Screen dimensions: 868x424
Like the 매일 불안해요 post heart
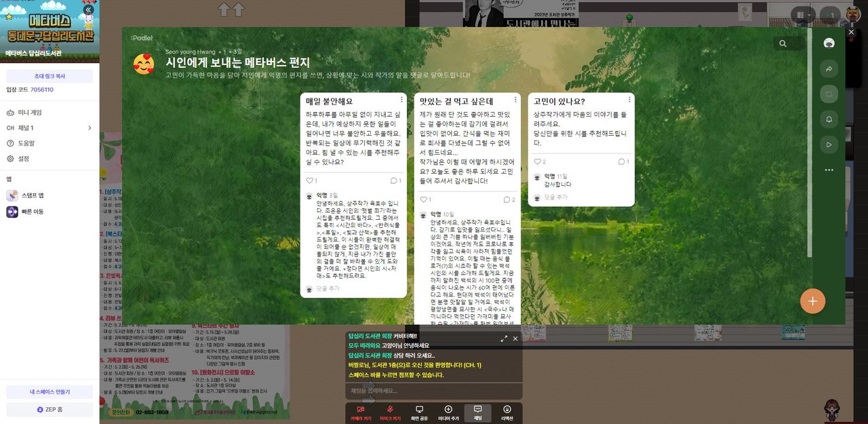pos(311,180)
